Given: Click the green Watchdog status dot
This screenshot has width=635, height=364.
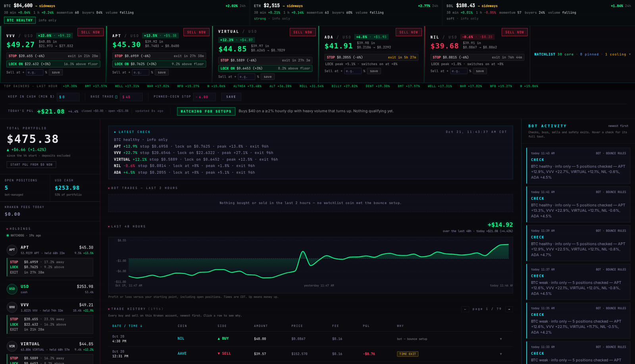Looking at the screenshot, I should [x=8, y=235].
